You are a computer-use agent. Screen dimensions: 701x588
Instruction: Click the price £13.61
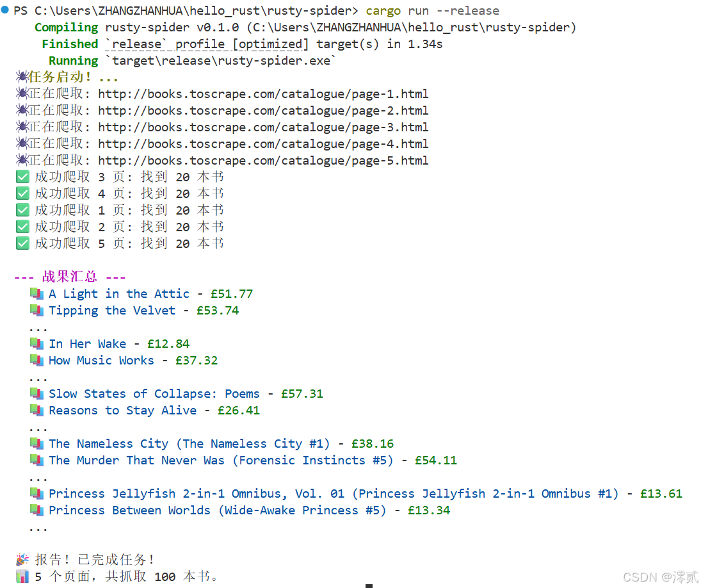661,494
